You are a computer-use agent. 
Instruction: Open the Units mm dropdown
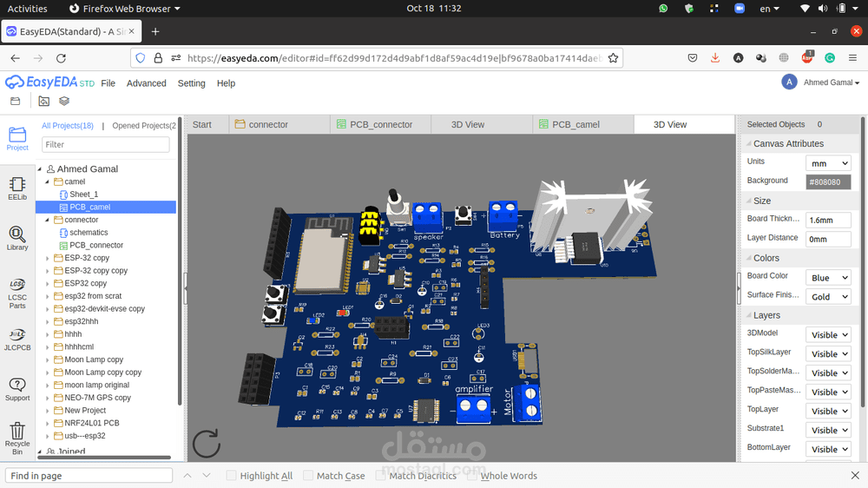point(828,163)
